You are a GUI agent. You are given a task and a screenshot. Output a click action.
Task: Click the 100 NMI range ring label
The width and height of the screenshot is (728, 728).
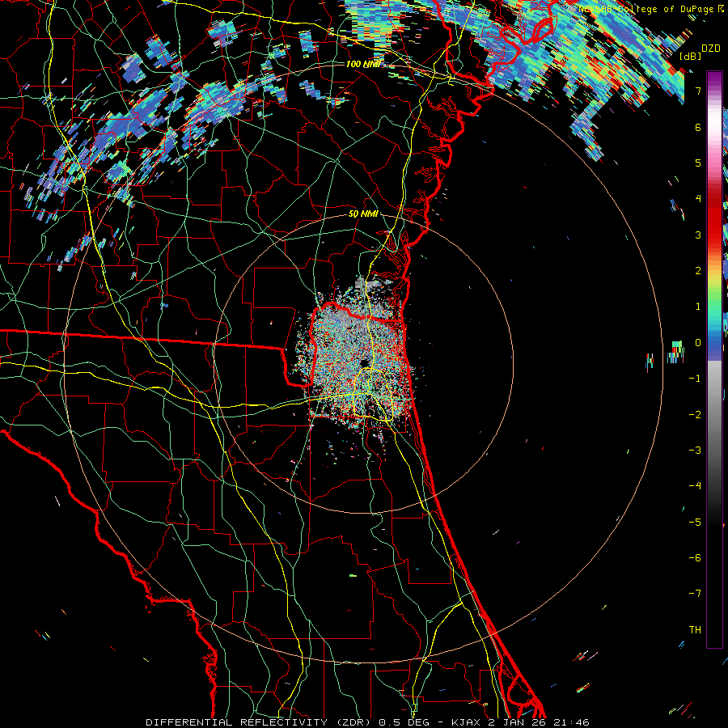pyautogui.click(x=363, y=64)
